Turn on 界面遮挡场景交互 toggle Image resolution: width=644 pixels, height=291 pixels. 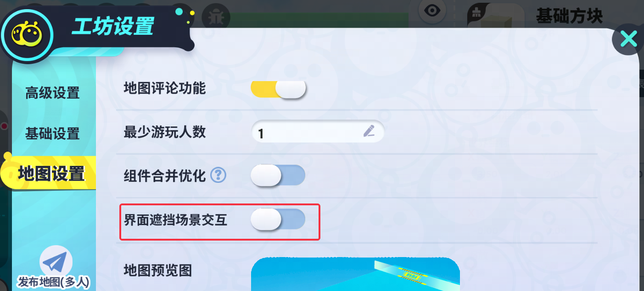point(278,219)
